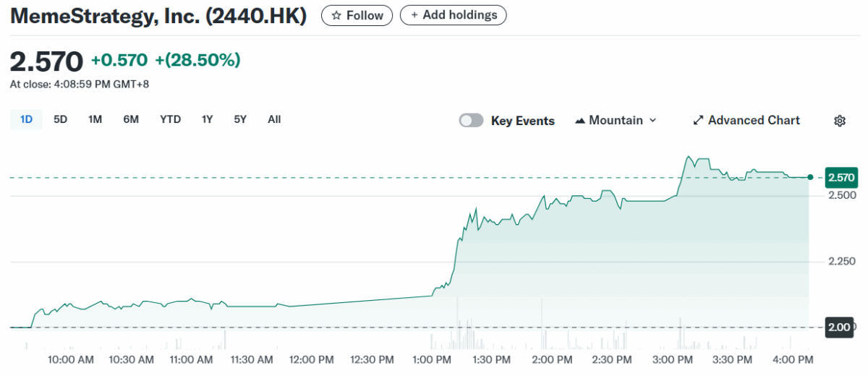
Task: Show the YTD range
Action: click(170, 119)
